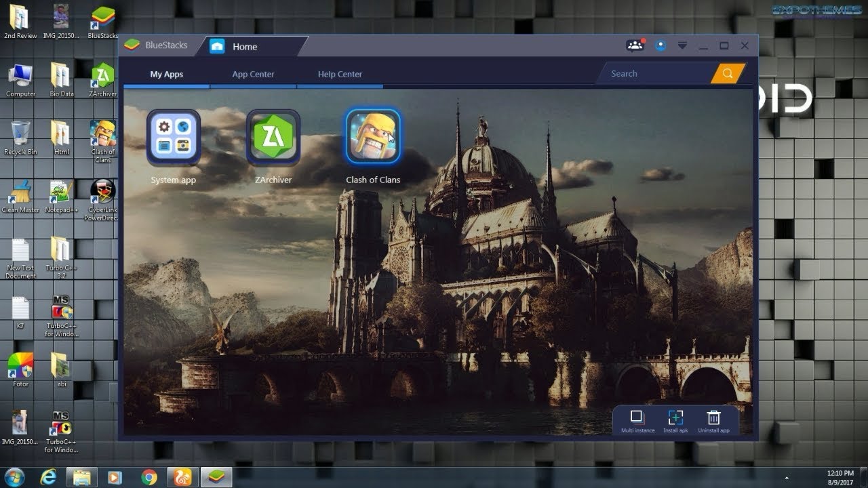
Task: Select the Bio Data folder on desktop
Action: pos(61,81)
